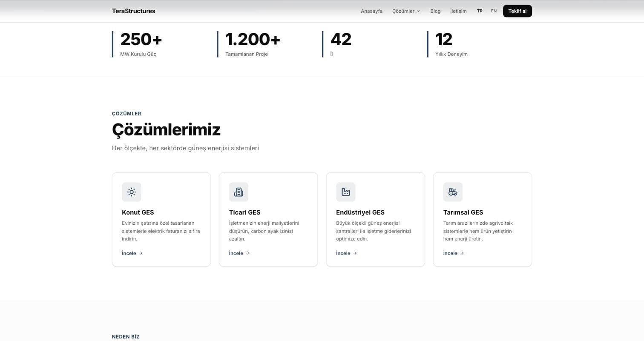Click the arrow next to İncele under Konut GES
The height and width of the screenshot is (341, 644).
point(141,253)
